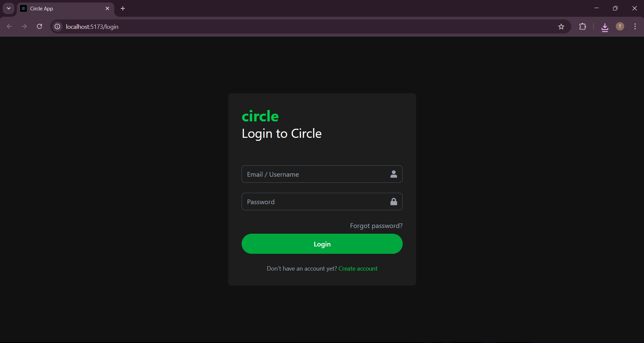Viewport: 644px width, 343px height.
Task: Open the Extensions icon in the toolbar
Action: (583, 26)
